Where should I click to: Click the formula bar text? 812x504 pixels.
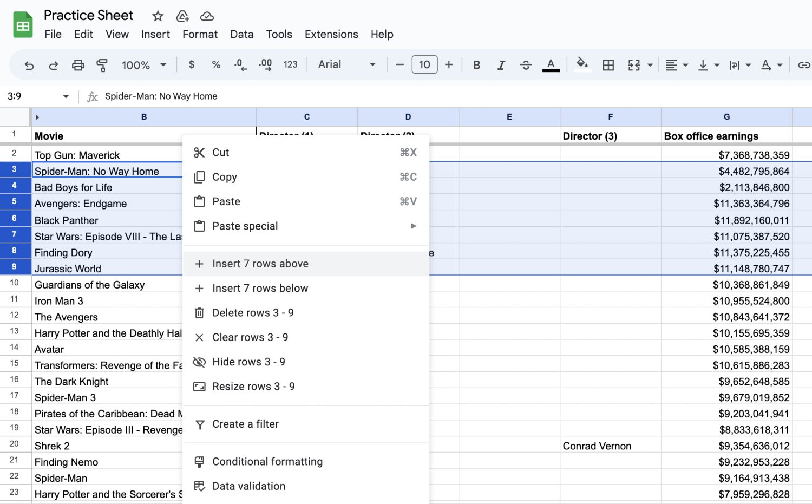pyautogui.click(x=161, y=96)
